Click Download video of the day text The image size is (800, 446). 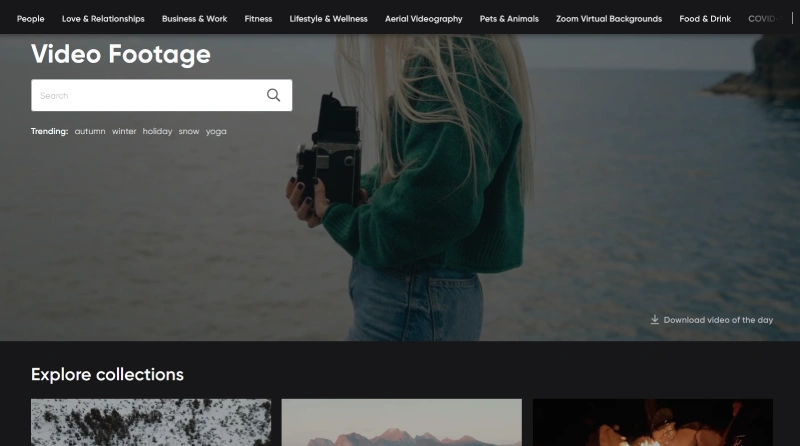click(x=718, y=320)
